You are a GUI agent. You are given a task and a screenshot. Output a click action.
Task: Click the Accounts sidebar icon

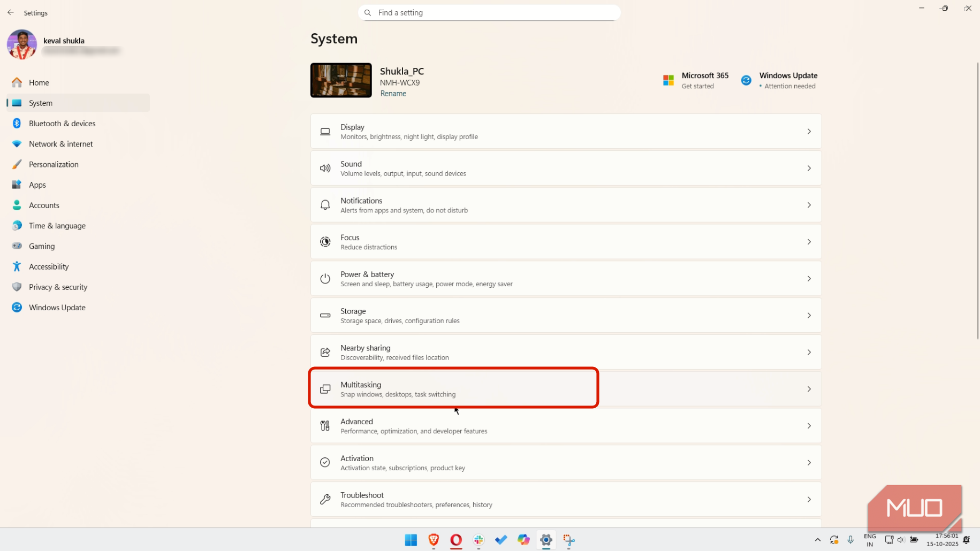(17, 205)
